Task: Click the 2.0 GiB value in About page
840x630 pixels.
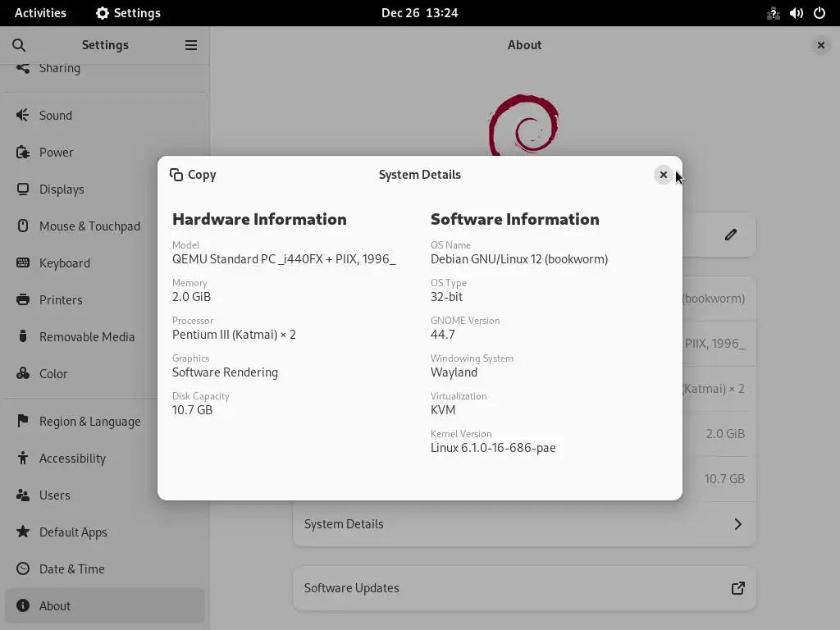Action: (725, 433)
